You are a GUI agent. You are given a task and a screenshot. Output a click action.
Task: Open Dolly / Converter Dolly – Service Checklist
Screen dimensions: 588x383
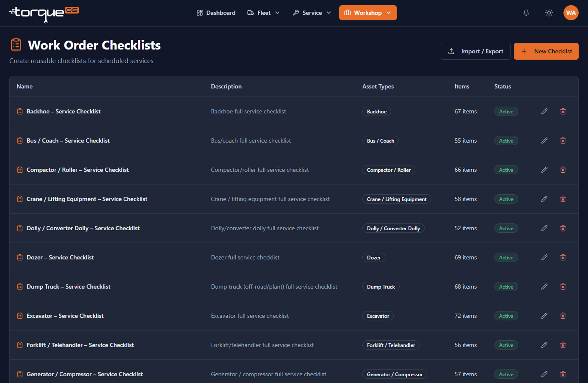pos(83,228)
